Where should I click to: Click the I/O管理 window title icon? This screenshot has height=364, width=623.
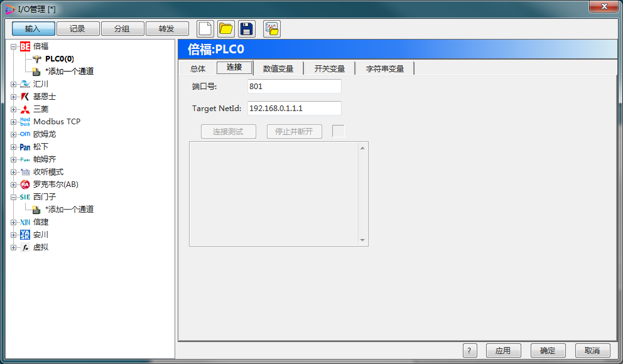point(9,9)
